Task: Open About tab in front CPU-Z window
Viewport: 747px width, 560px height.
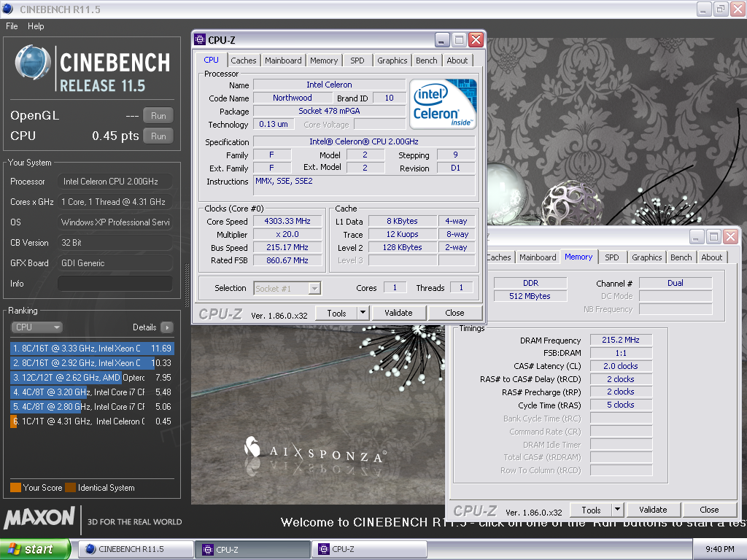Action: pyautogui.click(x=457, y=61)
